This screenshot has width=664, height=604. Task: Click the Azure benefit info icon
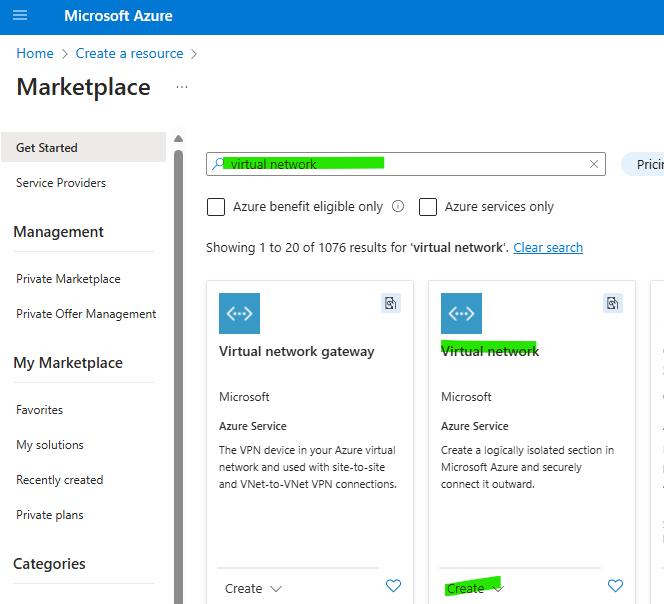(x=398, y=207)
